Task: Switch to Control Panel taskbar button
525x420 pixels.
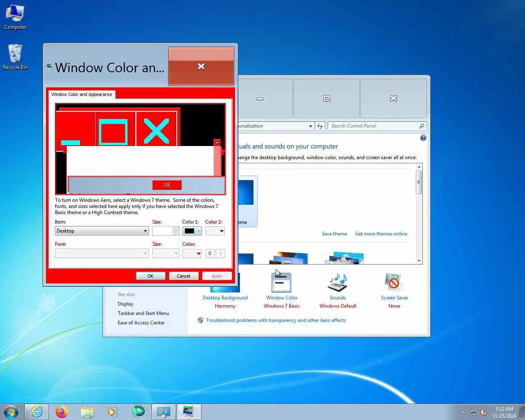Action: point(164,412)
